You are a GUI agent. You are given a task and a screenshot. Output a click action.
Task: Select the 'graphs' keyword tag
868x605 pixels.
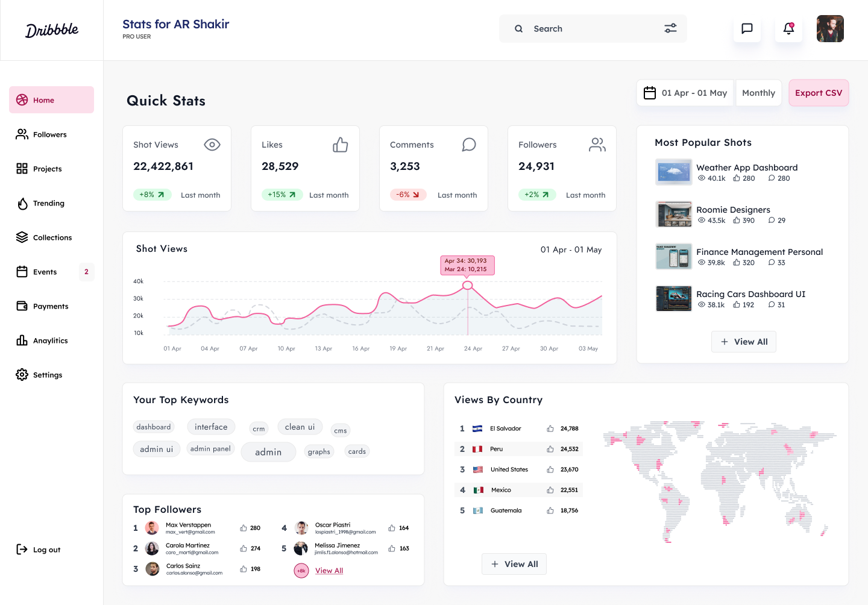(319, 451)
